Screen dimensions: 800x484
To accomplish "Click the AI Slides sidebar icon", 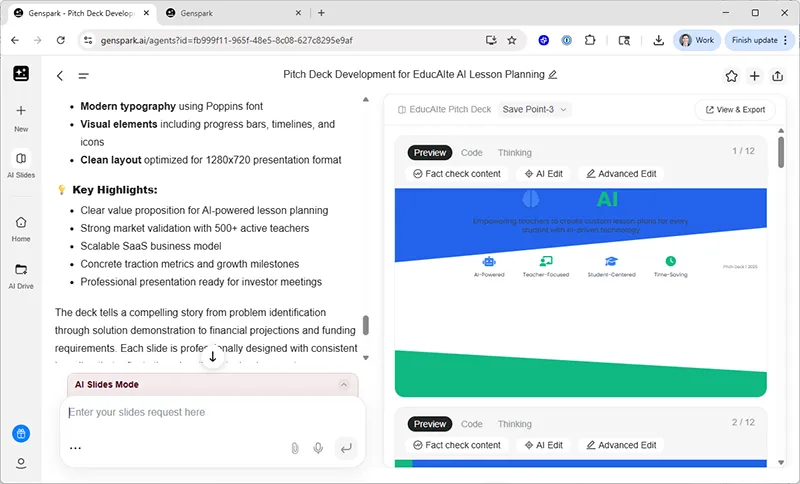I will 21,159.
